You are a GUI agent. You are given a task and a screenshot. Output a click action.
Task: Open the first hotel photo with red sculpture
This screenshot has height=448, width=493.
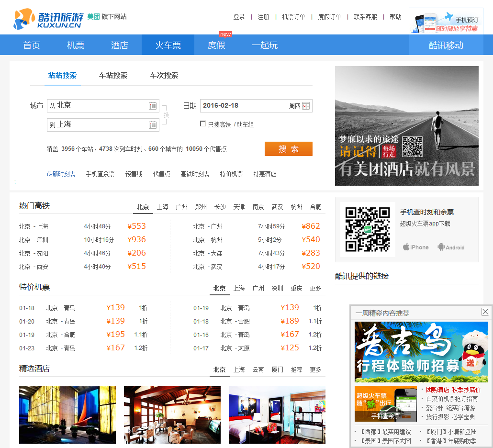coord(67,415)
